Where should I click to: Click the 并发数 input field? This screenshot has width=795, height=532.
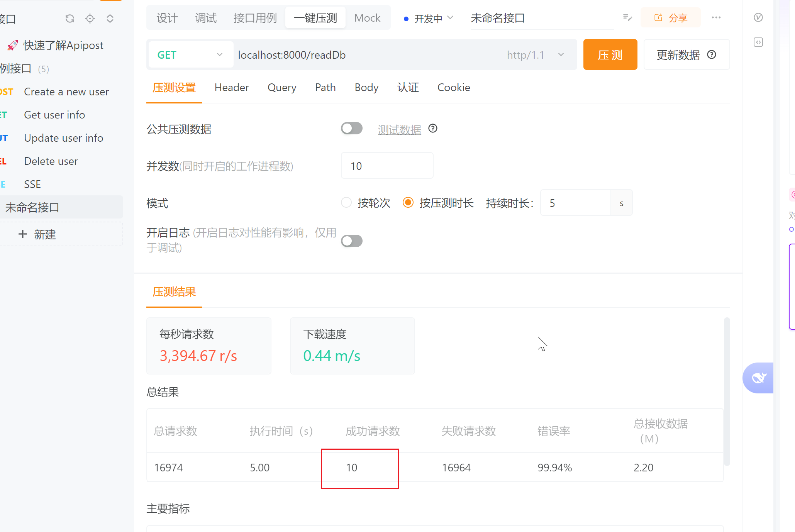[387, 166]
